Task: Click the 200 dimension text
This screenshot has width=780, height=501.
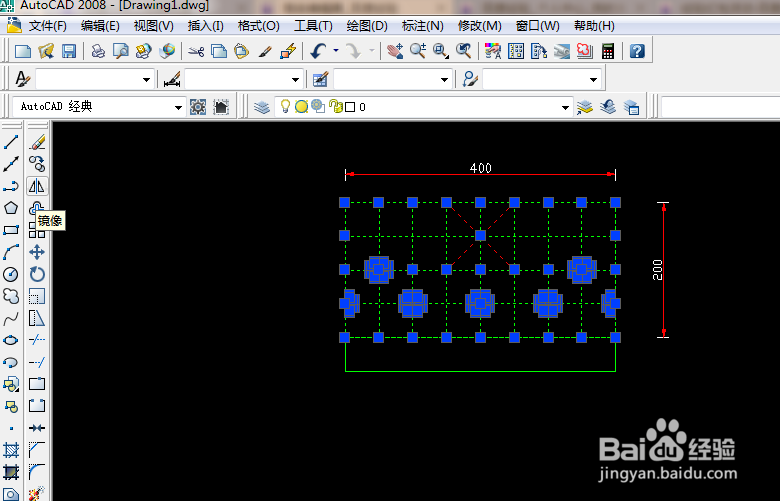Action: pyautogui.click(x=658, y=270)
